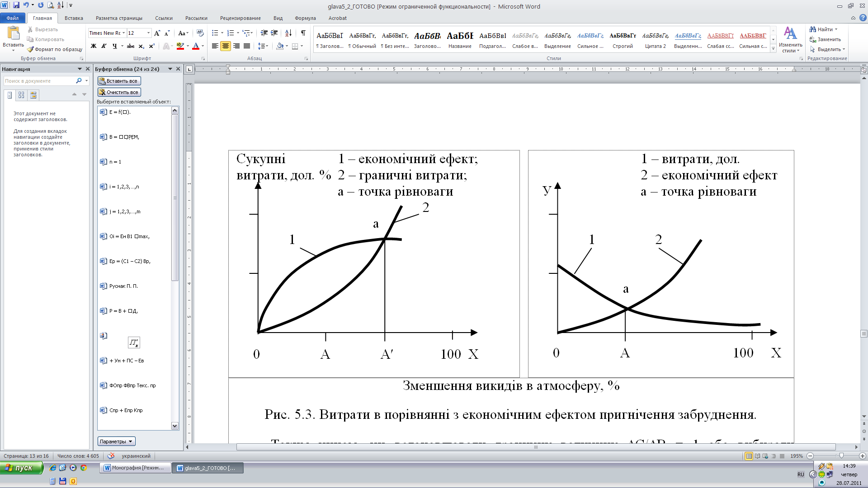The height and width of the screenshot is (488, 868).
Task: Align text right
Action: click(236, 46)
